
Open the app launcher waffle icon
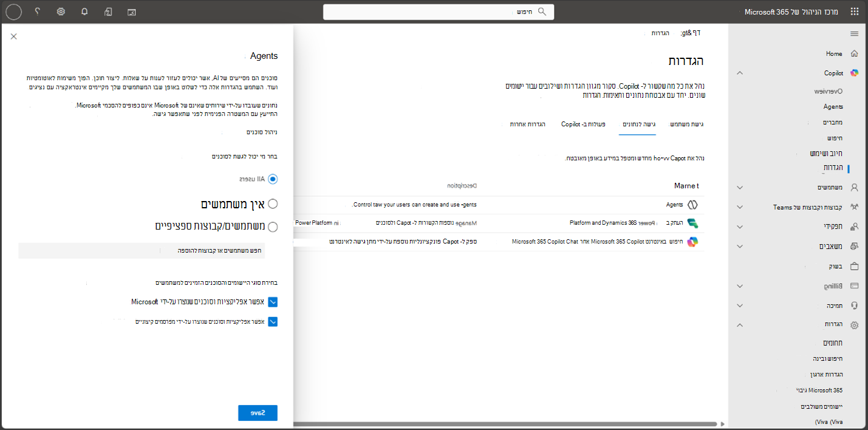[x=855, y=12]
